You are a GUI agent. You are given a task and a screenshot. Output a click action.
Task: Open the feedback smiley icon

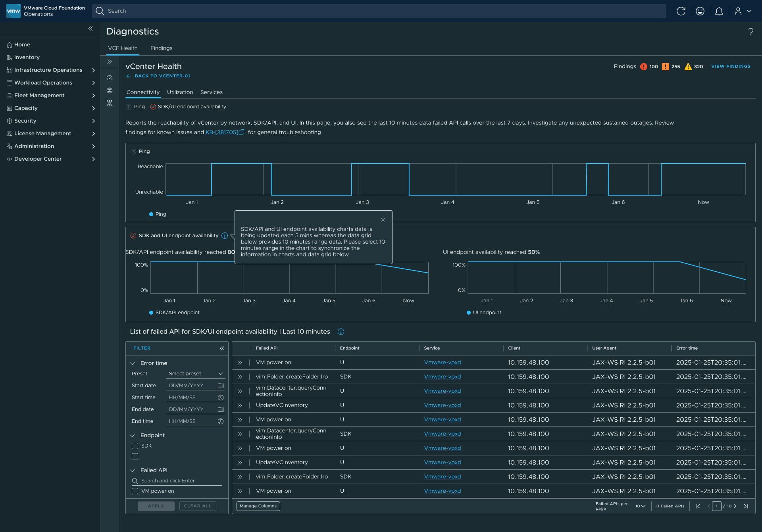(700, 11)
